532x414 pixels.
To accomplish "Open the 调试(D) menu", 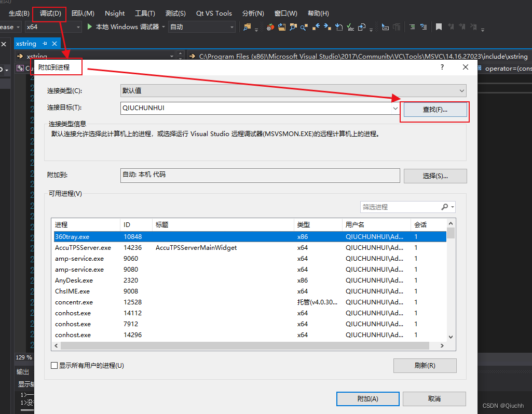I will click(x=50, y=13).
